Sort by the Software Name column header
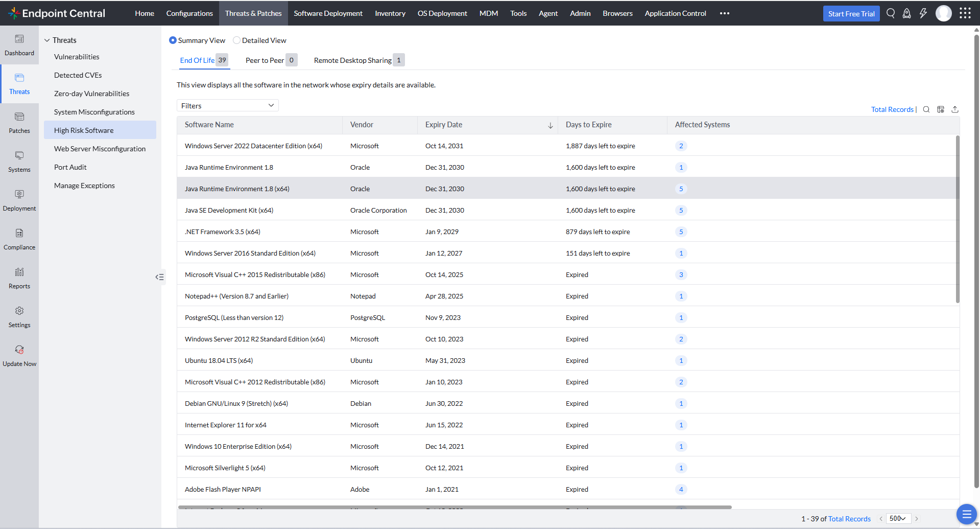 (260, 125)
